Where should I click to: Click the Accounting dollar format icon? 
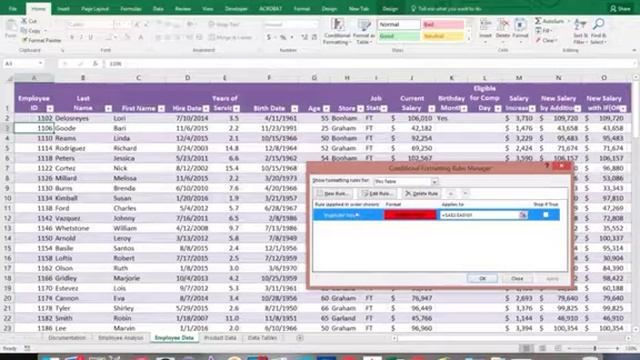tap(269, 37)
